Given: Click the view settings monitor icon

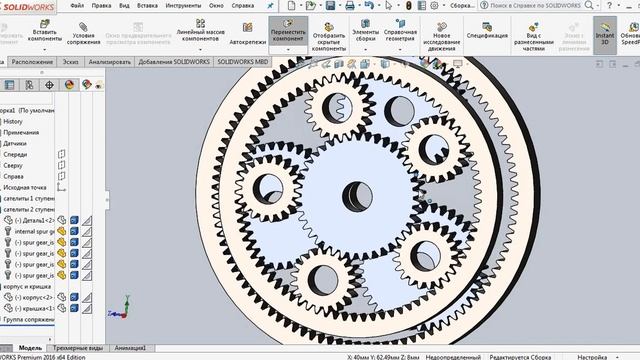Looking at the screenshot, I should 458,64.
